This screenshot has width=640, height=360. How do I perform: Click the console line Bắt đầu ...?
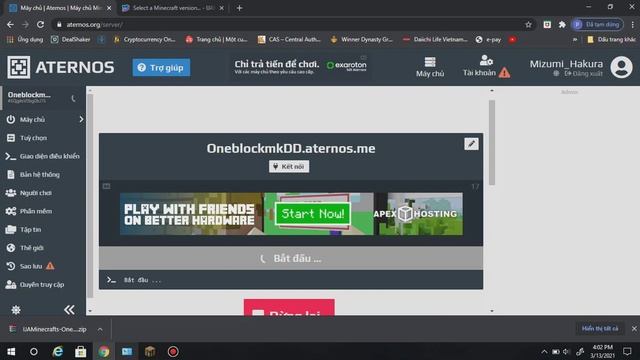tap(142, 280)
